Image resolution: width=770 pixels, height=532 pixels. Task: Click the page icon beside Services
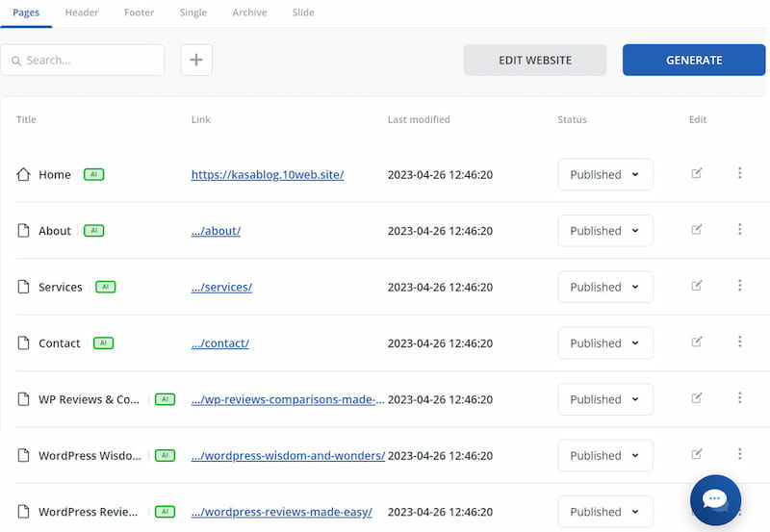coord(23,287)
